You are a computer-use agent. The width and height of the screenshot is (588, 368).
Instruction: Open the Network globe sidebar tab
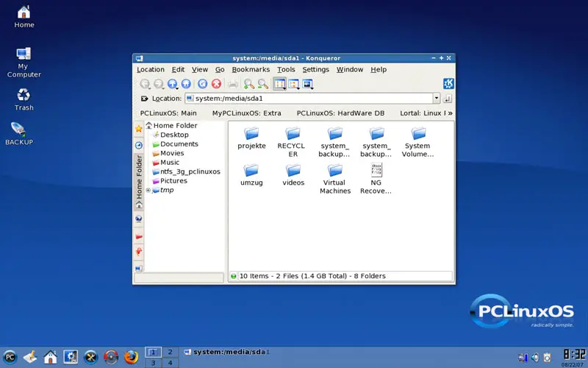tap(139, 219)
